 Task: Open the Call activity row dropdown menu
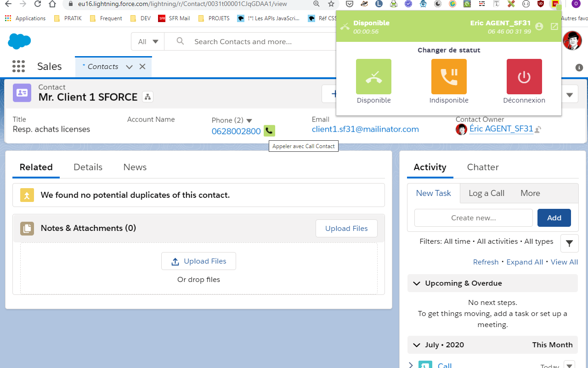569,365
